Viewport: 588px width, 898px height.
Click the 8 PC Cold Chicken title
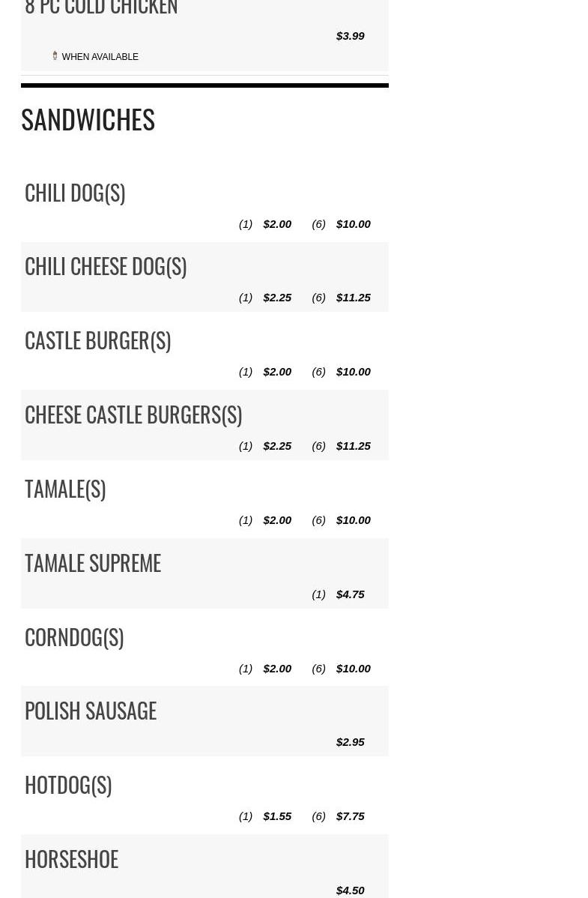pyautogui.click(x=101, y=8)
